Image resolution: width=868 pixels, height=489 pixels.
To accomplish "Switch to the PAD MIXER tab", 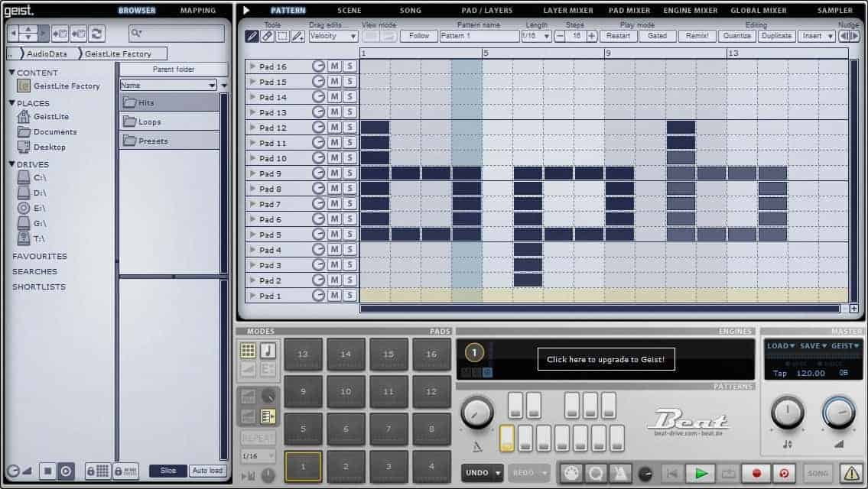I will 629,11.
